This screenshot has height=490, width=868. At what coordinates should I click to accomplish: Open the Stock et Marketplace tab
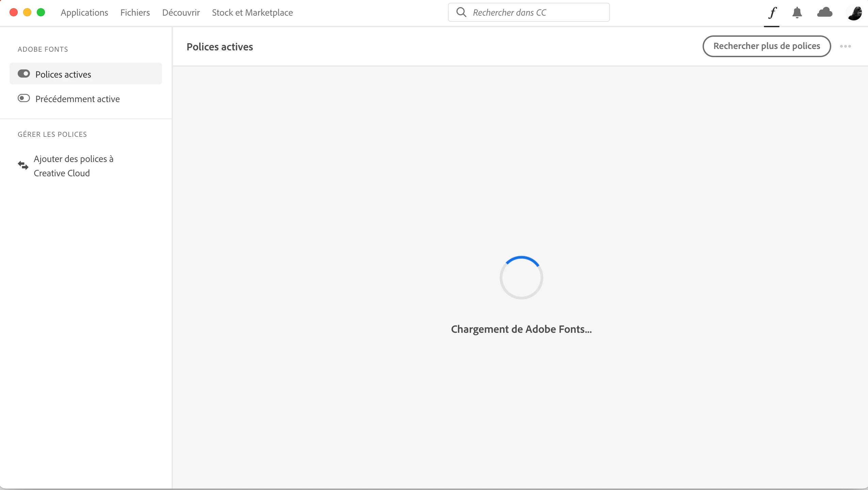pyautogui.click(x=252, y=13)
